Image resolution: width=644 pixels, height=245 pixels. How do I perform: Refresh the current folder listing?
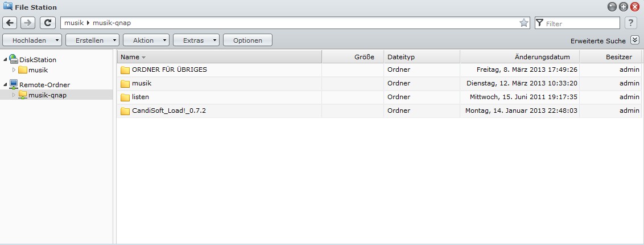48,23
